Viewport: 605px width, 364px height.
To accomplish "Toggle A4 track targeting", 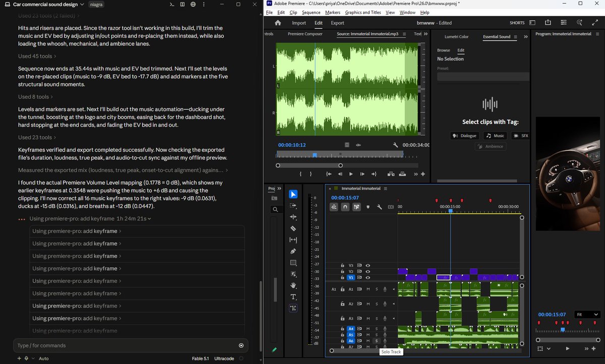I will (351, 329).
